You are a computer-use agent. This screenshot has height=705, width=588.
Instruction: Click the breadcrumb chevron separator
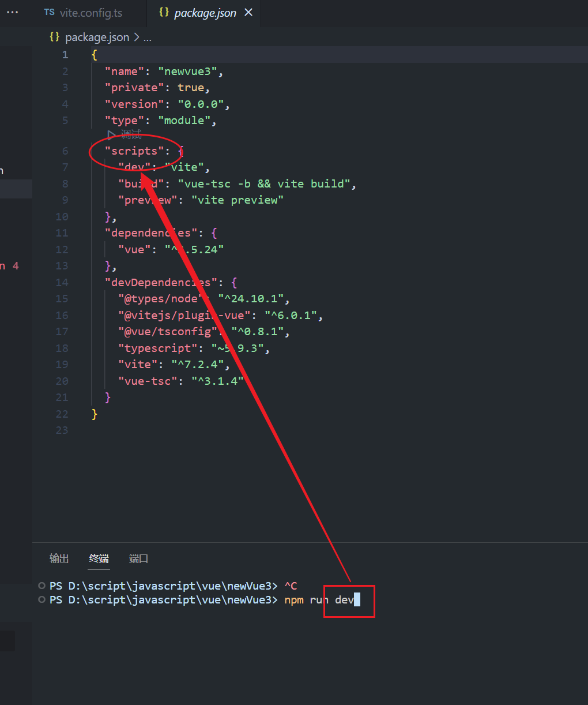(x=137, y=37)
